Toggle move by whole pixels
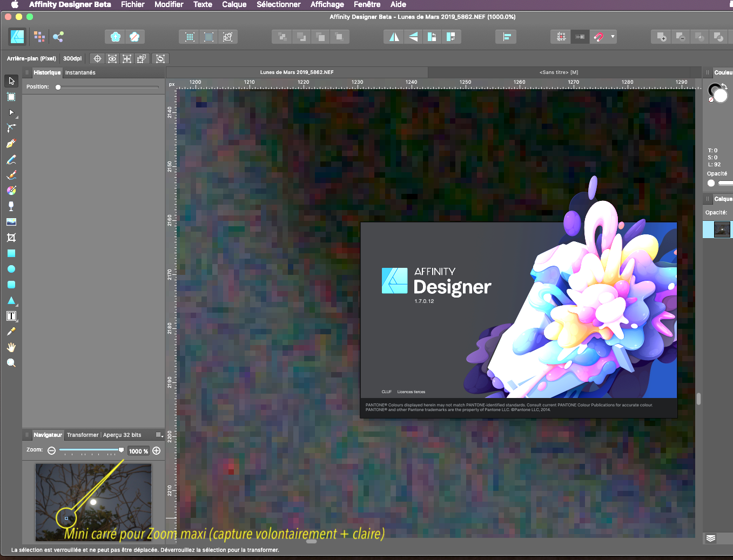This screenshot has height=560, width=733. coord(580,37)
